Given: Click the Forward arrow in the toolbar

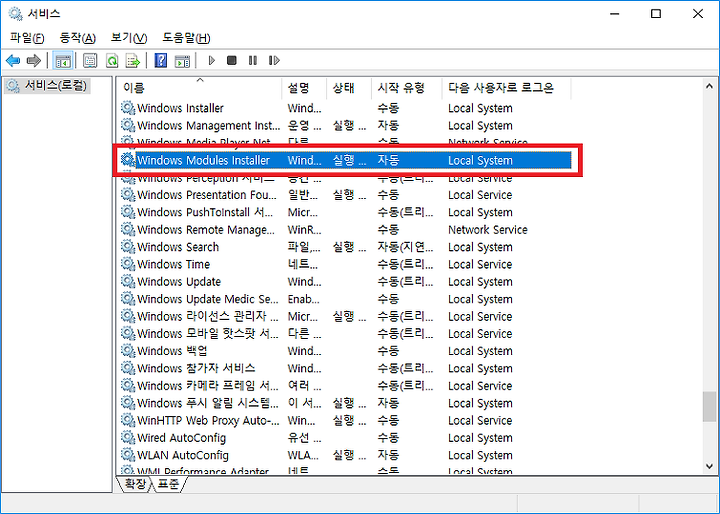Looking at the screenshot, I should pos(34,60).
